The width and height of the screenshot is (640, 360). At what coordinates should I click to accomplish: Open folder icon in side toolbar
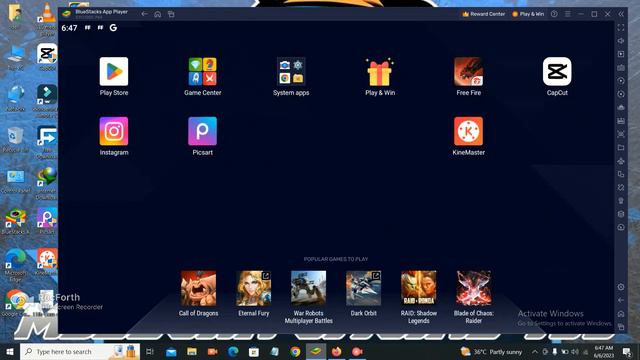click(621, 147)
